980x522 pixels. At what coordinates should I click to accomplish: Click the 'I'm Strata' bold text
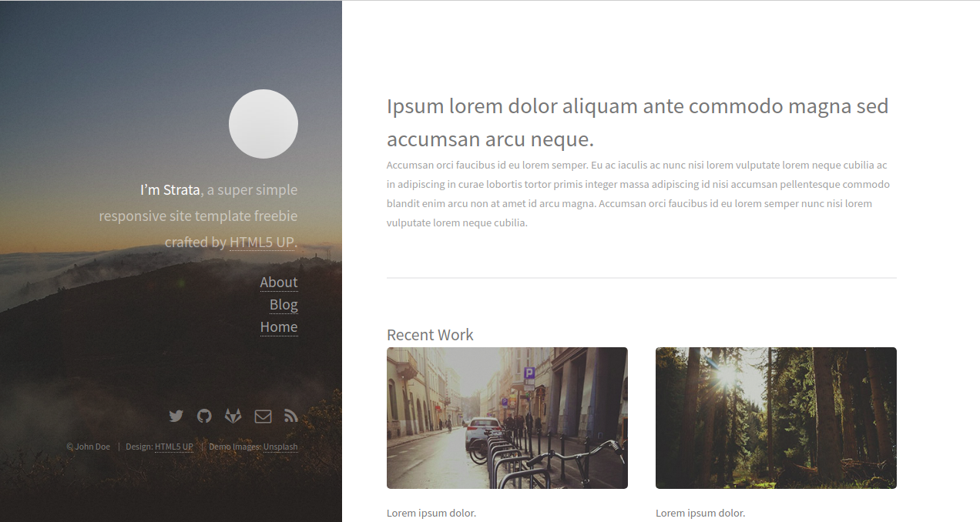coord(170,189)
